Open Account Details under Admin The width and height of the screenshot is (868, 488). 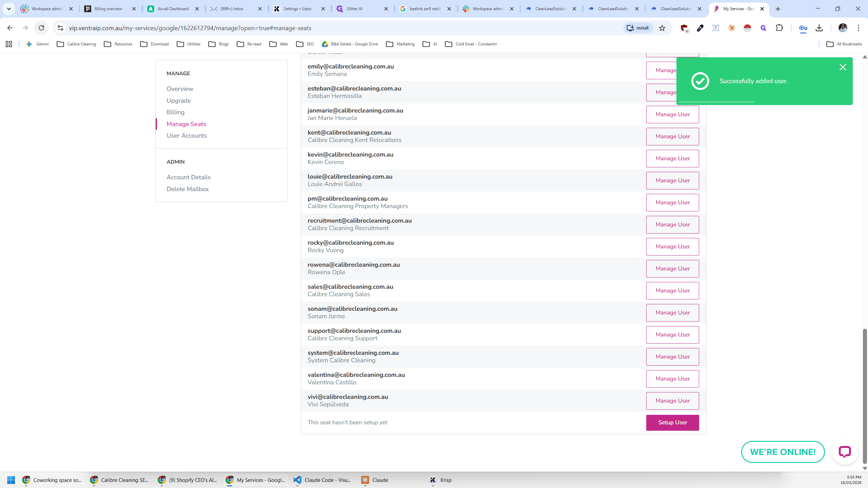tap(189, 177)
